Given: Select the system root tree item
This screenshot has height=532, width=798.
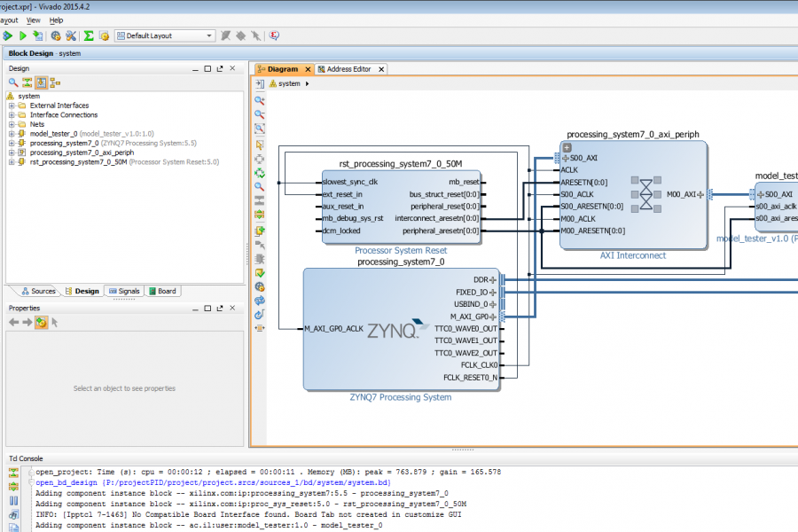Looking at the screenshot, I should tap(29, 97).
